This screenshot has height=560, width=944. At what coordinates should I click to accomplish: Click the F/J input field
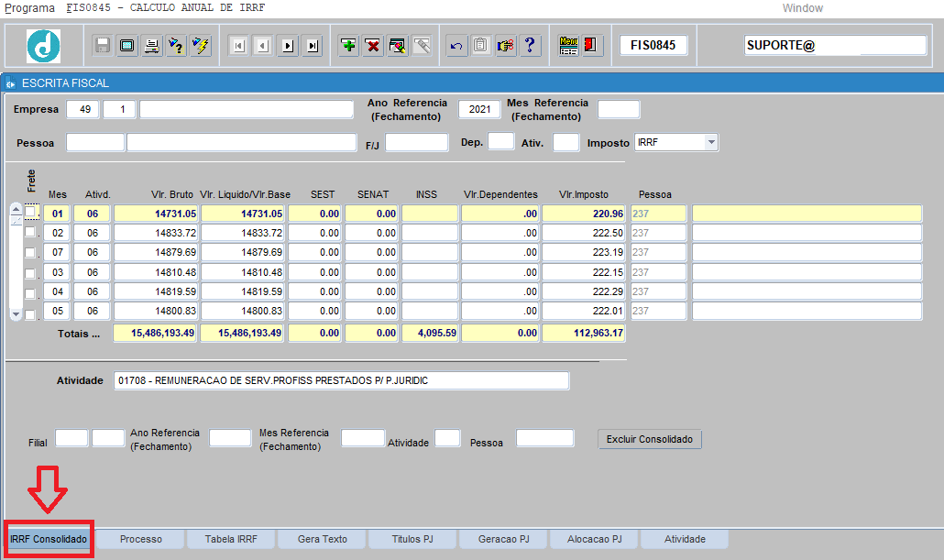pyautogui.click(x=417, y=143)
